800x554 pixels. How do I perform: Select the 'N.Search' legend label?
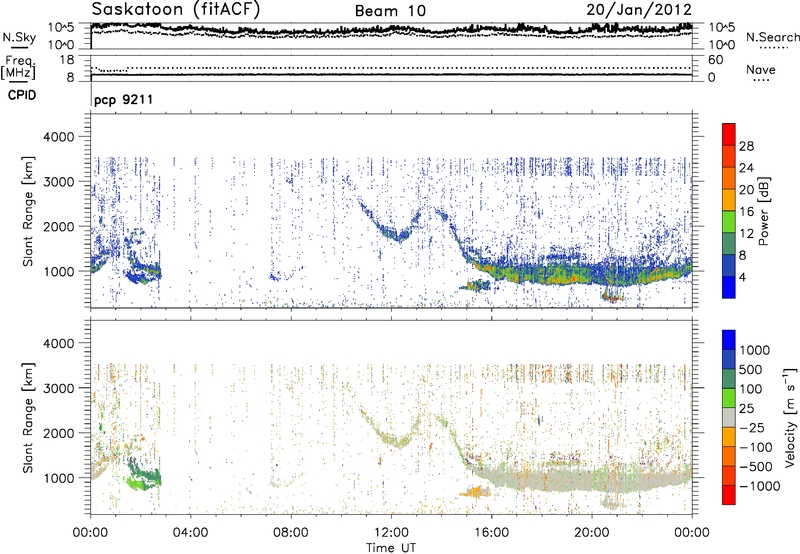(772, 37)
